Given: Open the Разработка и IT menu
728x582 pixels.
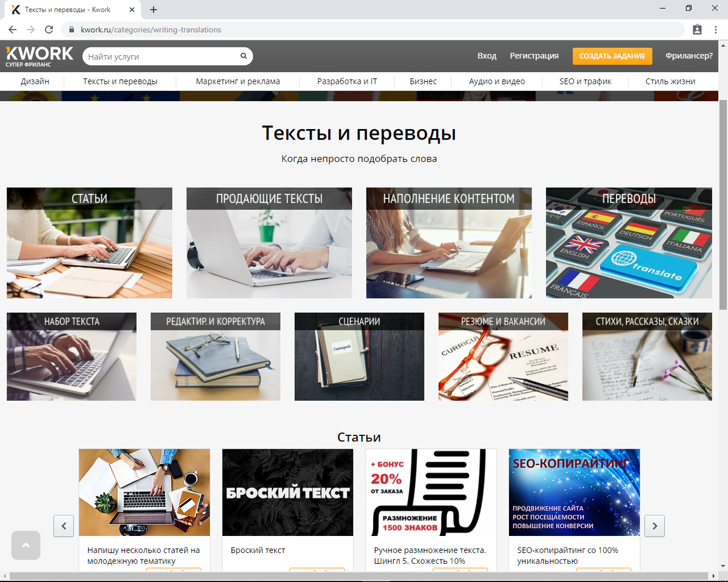Looking at the screenshot, I should (347, 81).
